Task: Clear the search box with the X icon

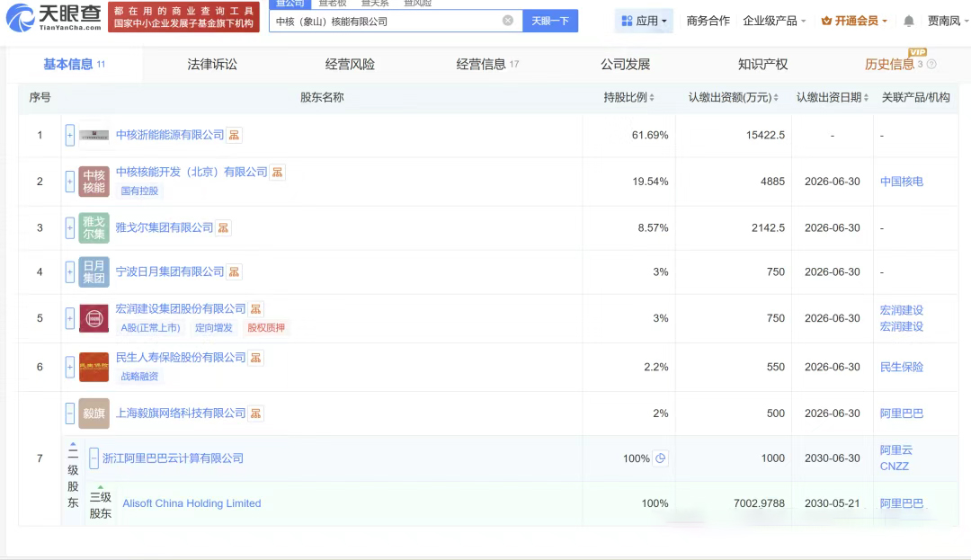Action: tap(508, 21)
